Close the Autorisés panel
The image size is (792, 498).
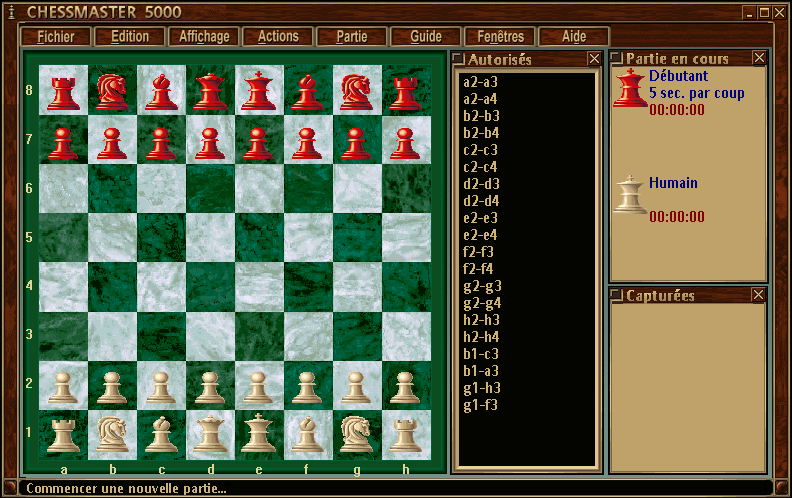[x=594, y=59]
